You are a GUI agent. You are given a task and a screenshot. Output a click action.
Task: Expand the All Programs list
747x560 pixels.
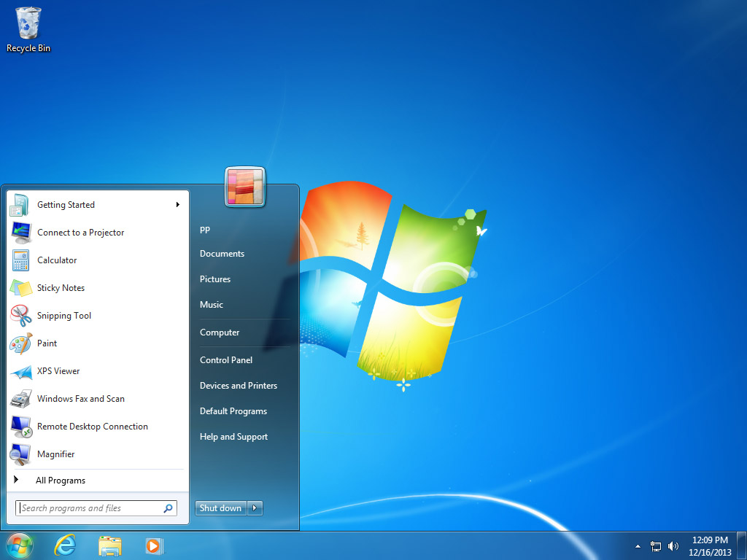click(x=61, y=480)
